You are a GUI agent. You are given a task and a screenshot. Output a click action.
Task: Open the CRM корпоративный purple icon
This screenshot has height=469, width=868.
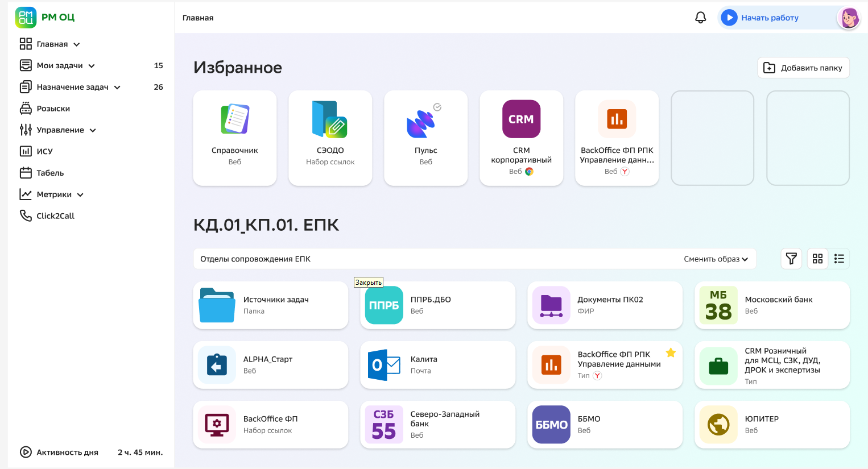point(521,119)
